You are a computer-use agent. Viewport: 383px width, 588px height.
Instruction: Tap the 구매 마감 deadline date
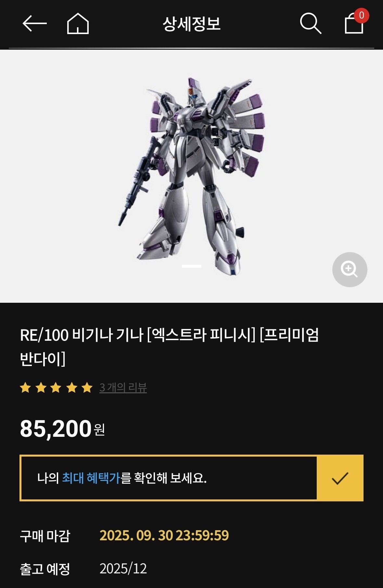[x=164, y=535]
